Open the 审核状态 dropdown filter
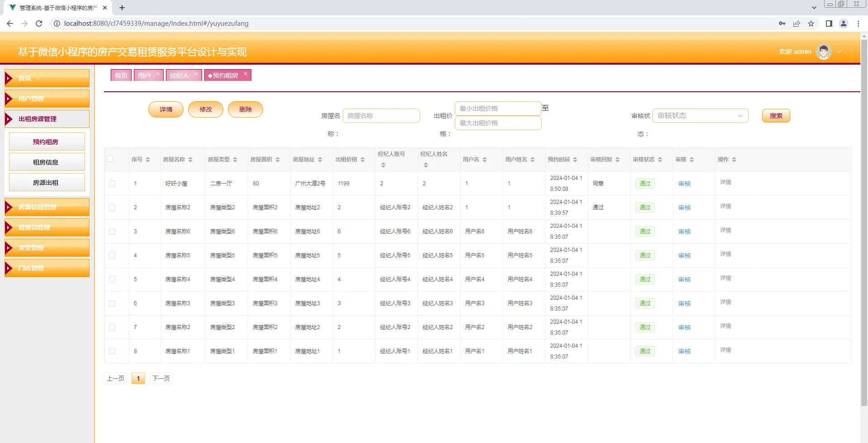 (x=700, y=116)
